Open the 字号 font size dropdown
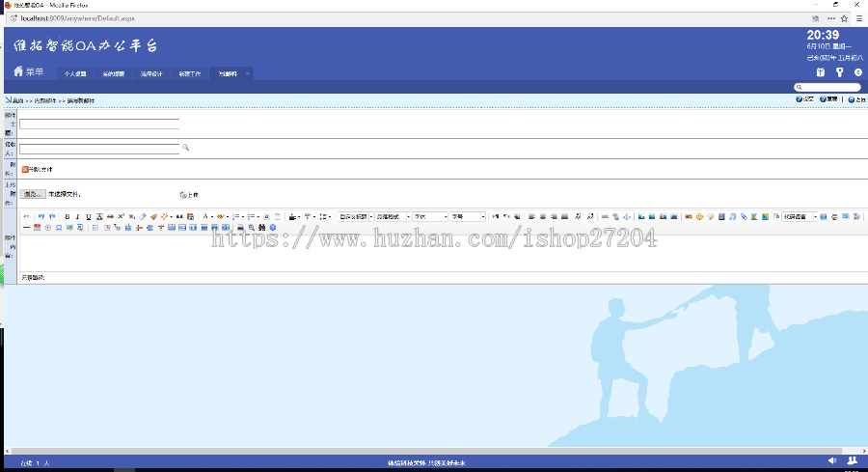868x472 pixels. tap(468, 216)
